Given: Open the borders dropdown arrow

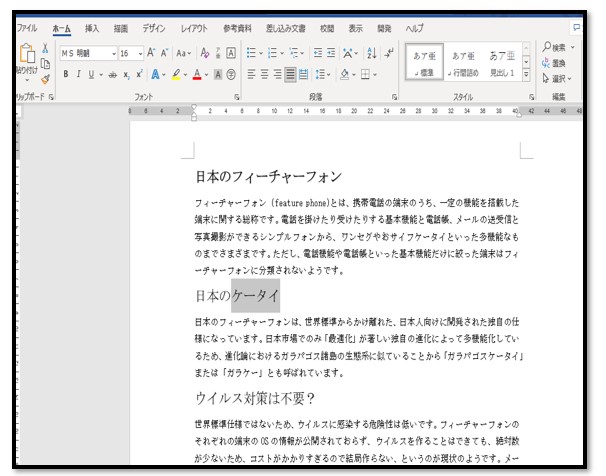Looking at the screenshot, I should point(375,75).
